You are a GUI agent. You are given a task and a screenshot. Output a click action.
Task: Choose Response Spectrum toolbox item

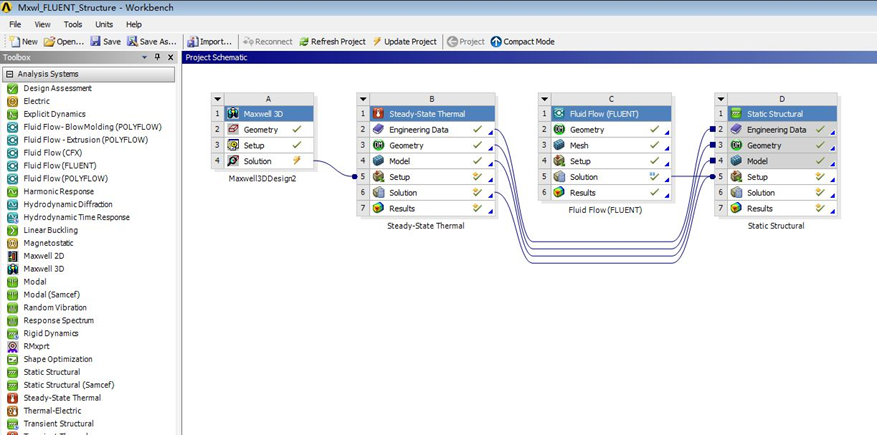[x=58, y=320]
